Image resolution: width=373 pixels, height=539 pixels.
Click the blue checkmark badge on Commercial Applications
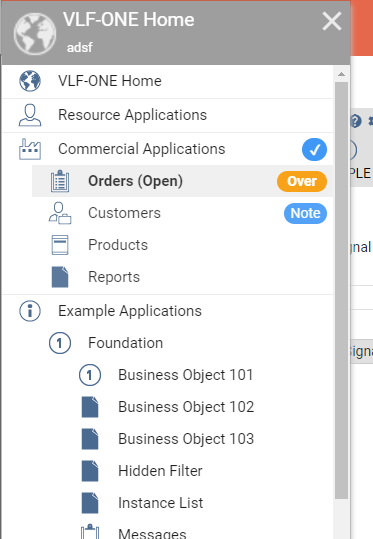click(x=314, y=150)
